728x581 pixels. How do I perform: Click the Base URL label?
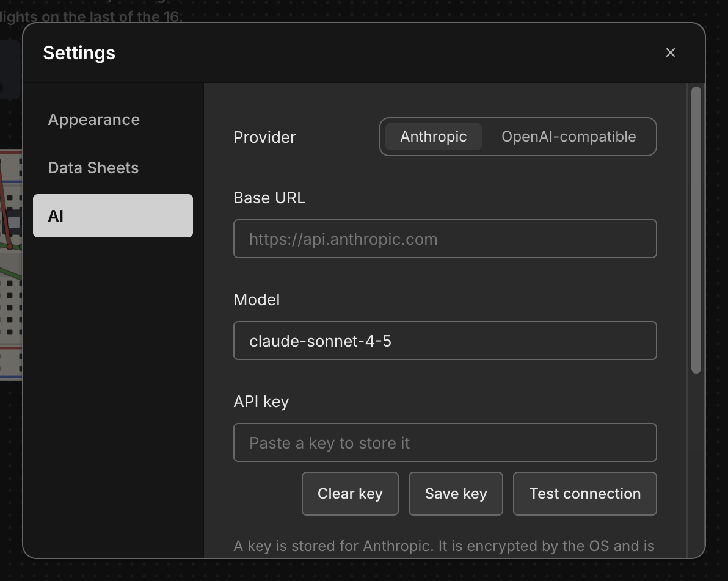tap(269, 198)
